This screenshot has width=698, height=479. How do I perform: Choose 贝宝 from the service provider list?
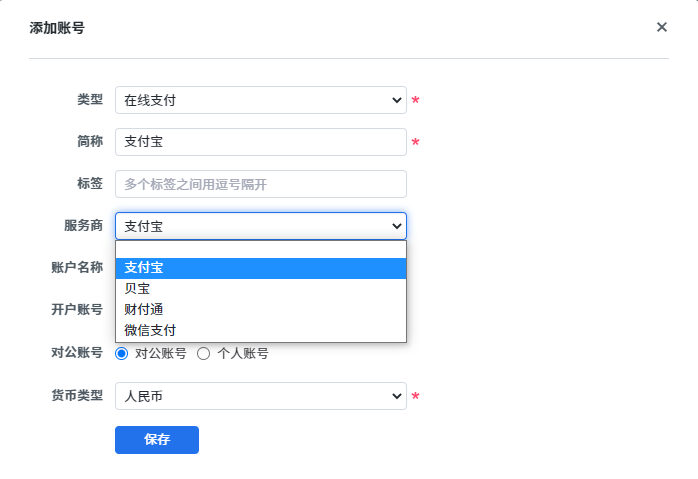point(260,288)
